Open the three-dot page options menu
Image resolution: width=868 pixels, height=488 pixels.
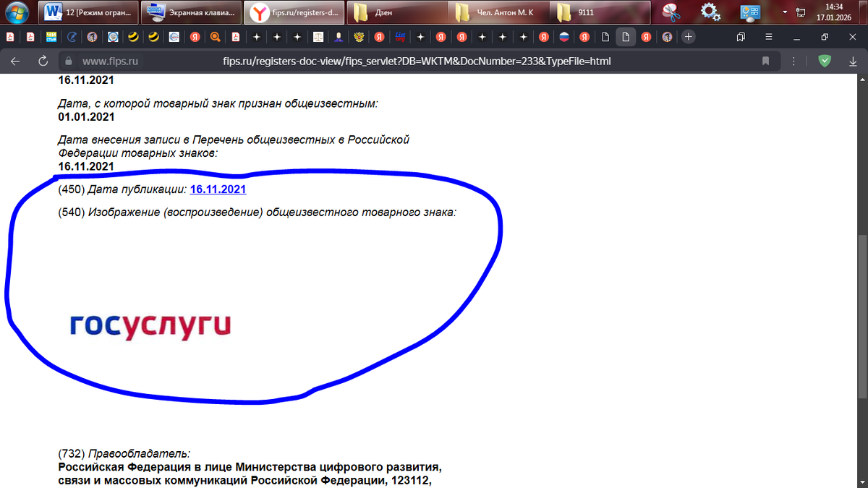(x=795, y=61)
